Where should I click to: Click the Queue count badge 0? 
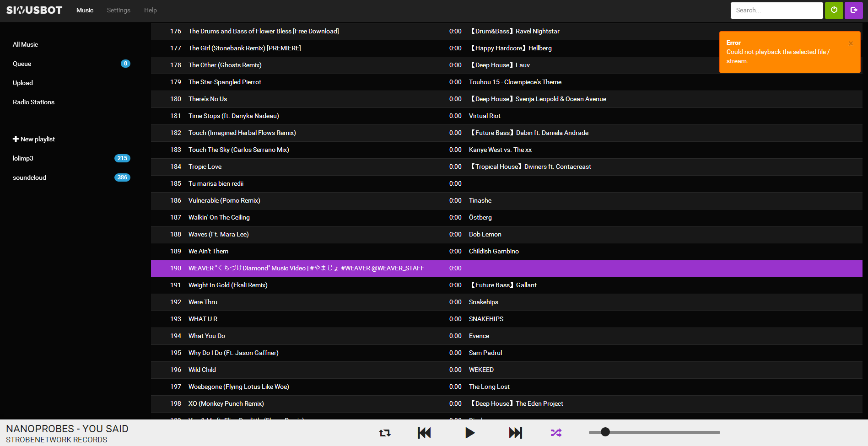(125, 64)
